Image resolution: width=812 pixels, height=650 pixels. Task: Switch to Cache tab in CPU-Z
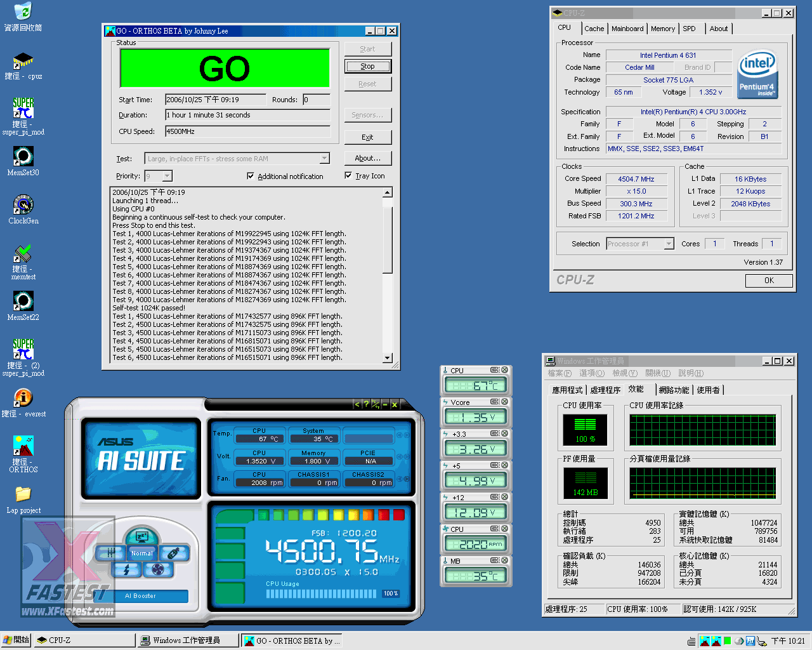click(594, 29)
